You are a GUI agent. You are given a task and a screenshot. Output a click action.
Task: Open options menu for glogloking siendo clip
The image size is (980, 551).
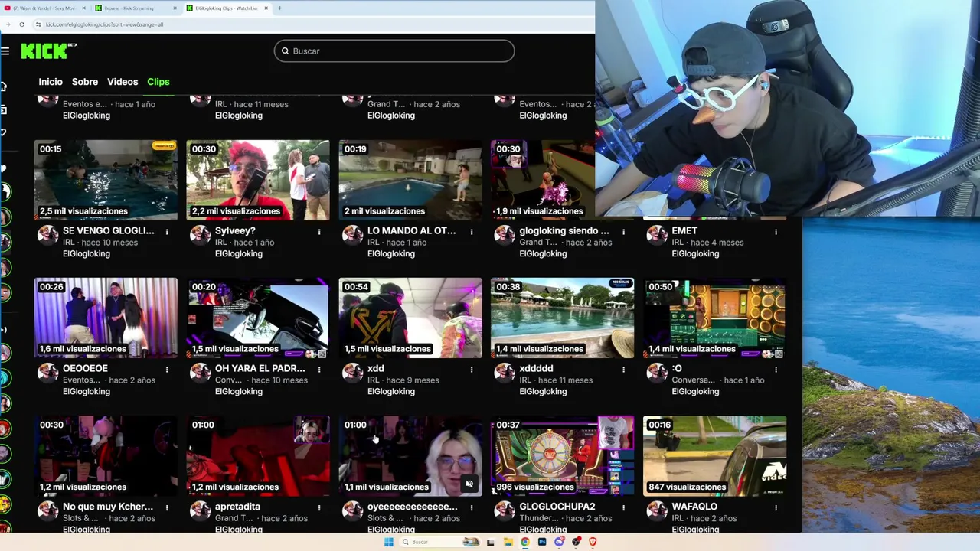coord(623,231)
